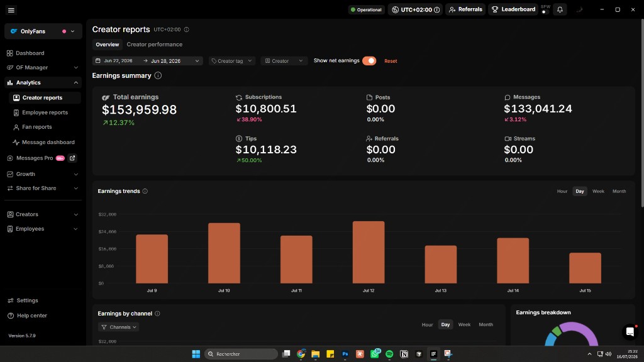Image resolution: width=644 pixels, height=362 pixels.
Task: Click info icon beside Earnings by channel
Action: point(157,314)
